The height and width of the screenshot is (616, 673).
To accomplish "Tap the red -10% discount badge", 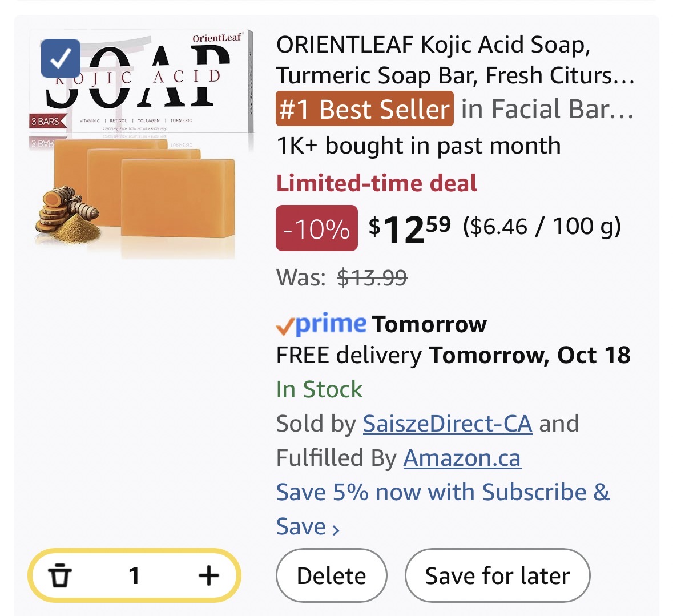I will tap(316, 228).
